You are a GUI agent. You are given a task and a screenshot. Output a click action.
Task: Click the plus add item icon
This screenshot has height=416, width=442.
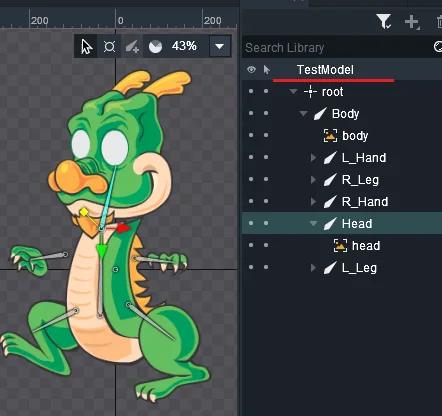[412, 22]
